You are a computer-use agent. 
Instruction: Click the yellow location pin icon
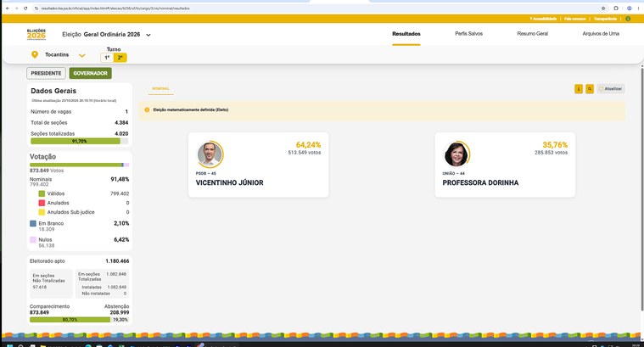click(35, 54)
